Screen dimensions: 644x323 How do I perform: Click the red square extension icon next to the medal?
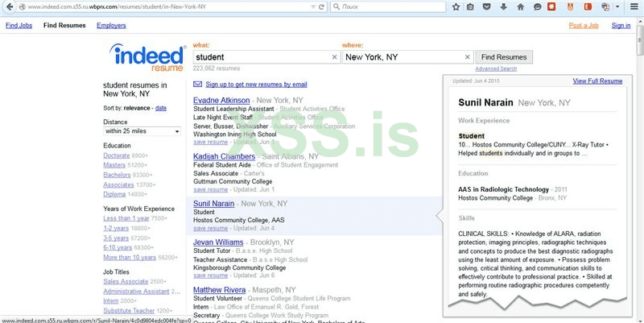588,7
